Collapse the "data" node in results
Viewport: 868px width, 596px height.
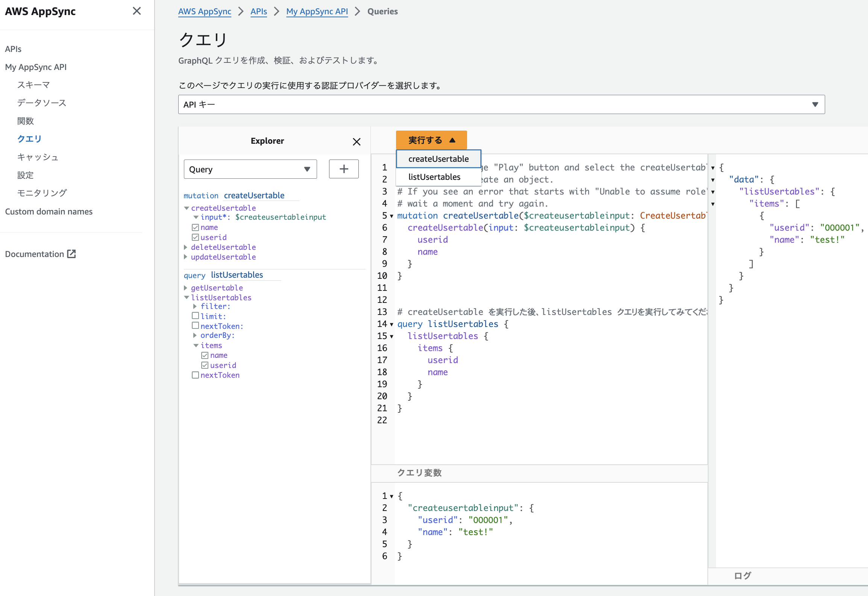pyautogui.click(x=713, y=180)
